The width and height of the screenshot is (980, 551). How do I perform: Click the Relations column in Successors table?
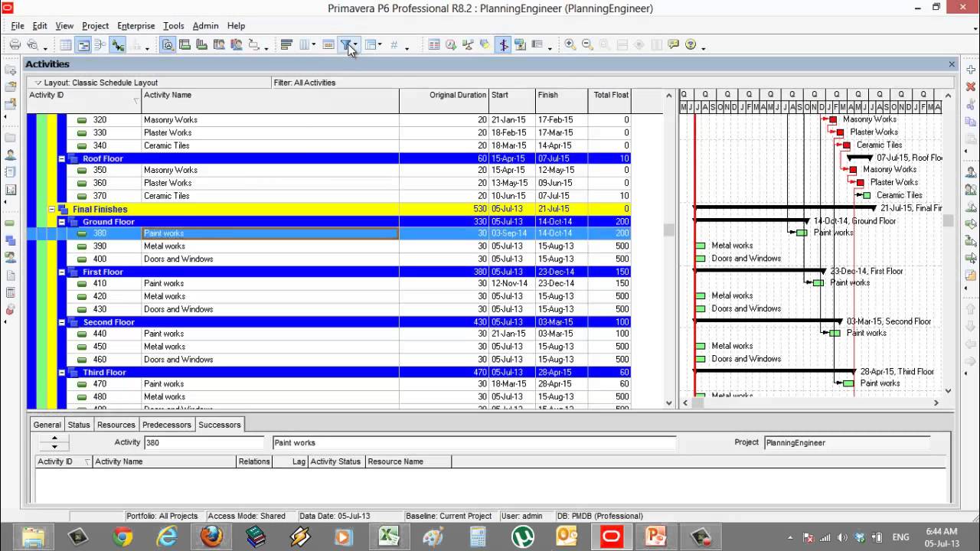tap(254, 461)
